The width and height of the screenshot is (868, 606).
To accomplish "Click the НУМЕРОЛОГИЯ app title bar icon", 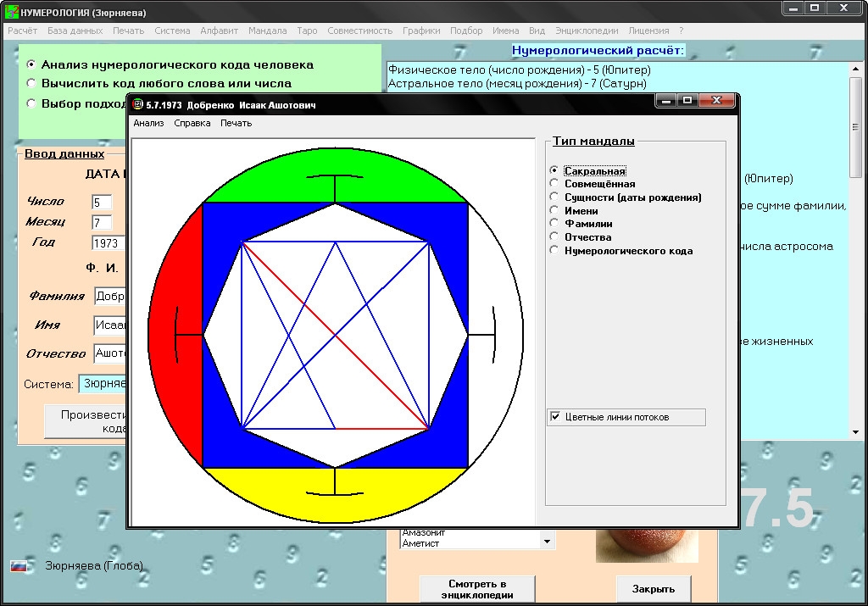I will 12,12.
